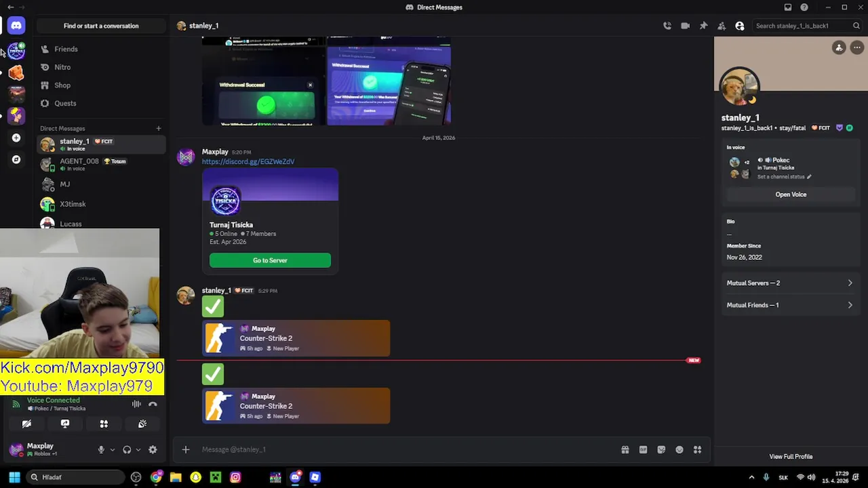
Task: Click Open Voice button
Action: pos(791,195)
